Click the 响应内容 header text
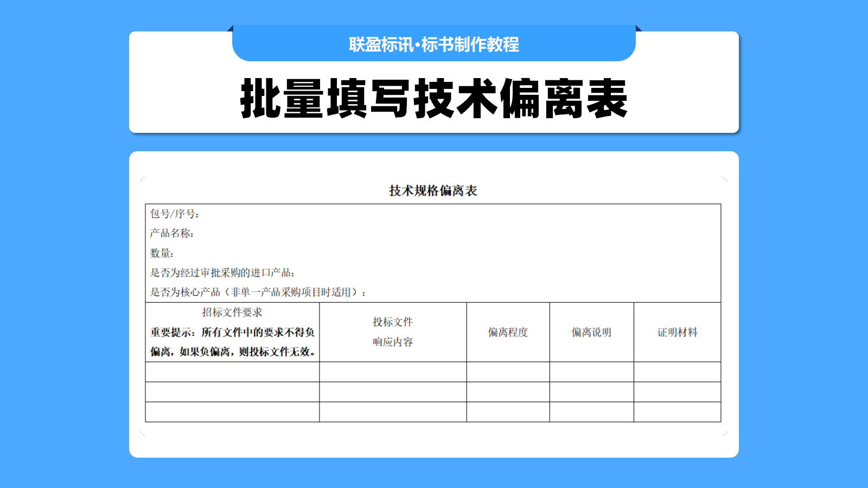 pyautogui.click(x=393, y=342)
